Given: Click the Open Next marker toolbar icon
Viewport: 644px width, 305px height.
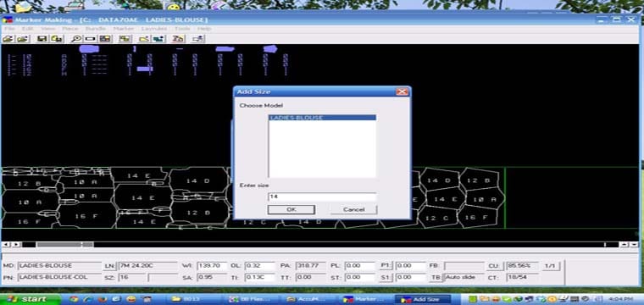Looking at the screenshot, I should point(22,39).
